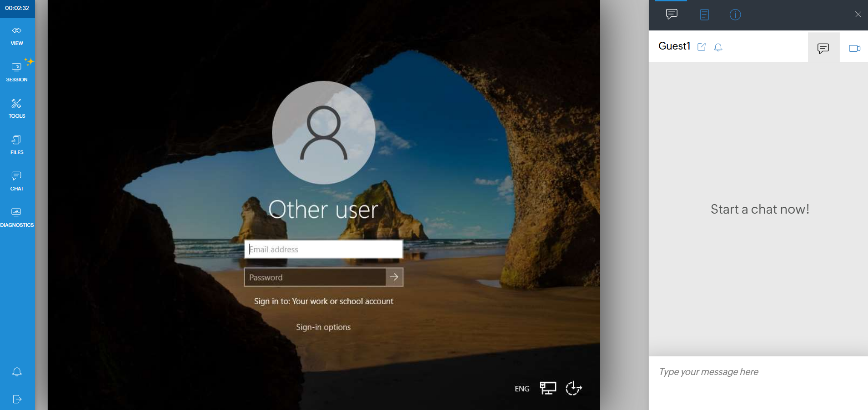
Task: Toggle chat notification bell beside Guest1
Action: [718, 47]
